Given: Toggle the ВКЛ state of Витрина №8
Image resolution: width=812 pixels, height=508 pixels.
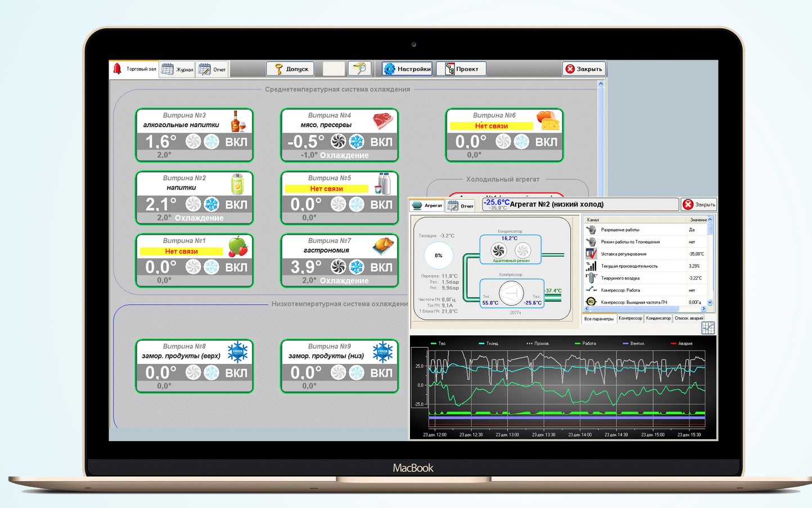Looking at the screenshot, I should click(236, 372).
